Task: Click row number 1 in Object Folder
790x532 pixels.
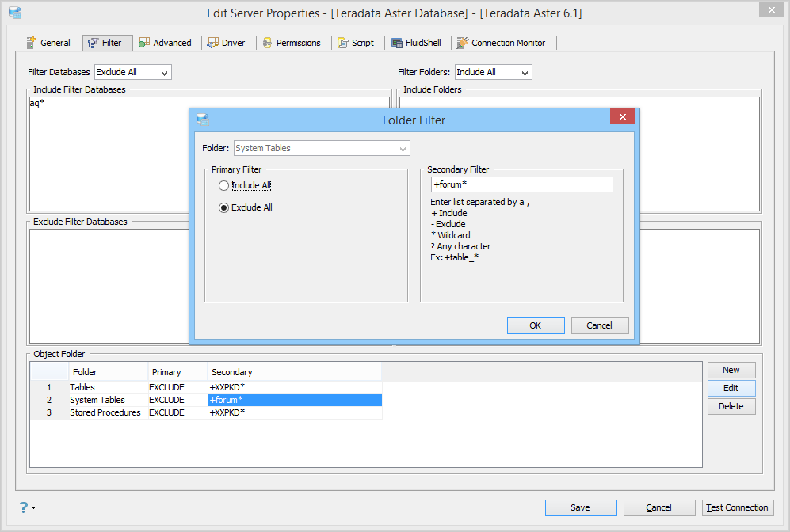Action: [x=49, y=387]
